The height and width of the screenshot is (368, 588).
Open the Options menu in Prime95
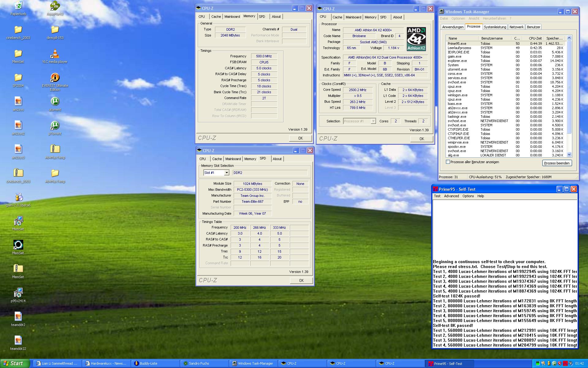coord(468,196)
